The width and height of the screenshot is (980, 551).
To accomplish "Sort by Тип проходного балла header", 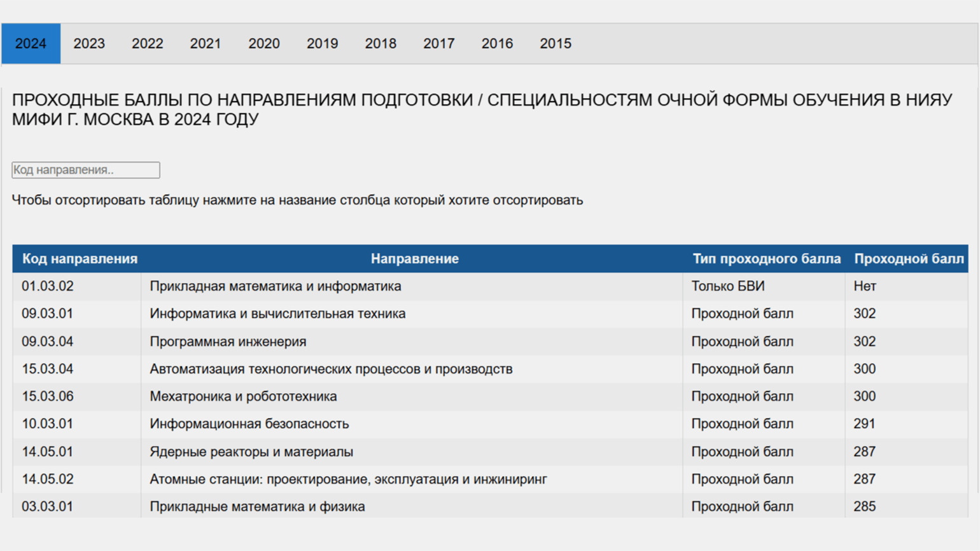I will (767, 259).
